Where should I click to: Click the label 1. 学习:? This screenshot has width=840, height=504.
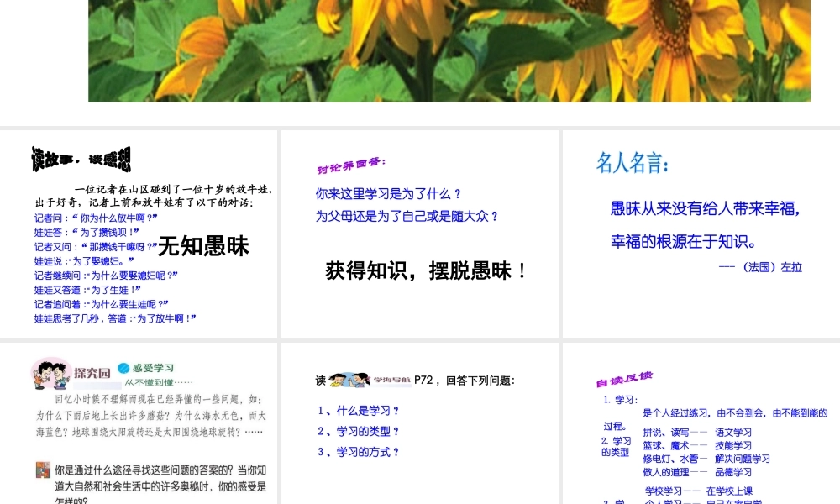pyautogui.click(x=621, y=400)
